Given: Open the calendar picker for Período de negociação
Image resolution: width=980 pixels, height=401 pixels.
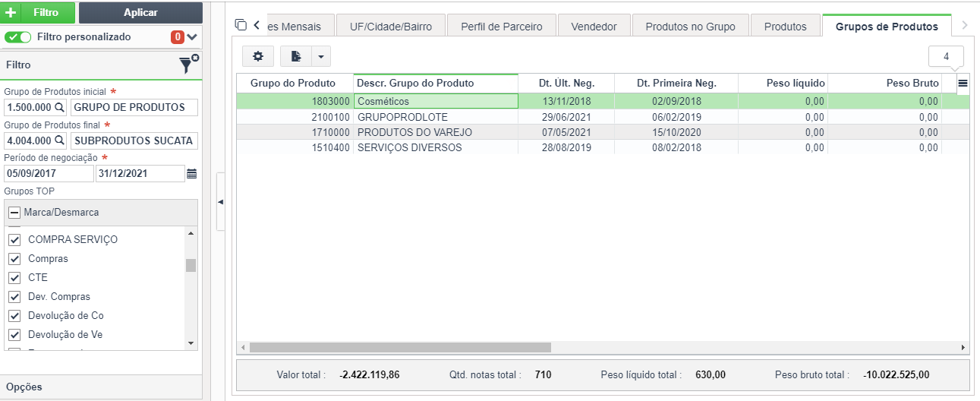Looking at the screenshot, I should point(192,174).
